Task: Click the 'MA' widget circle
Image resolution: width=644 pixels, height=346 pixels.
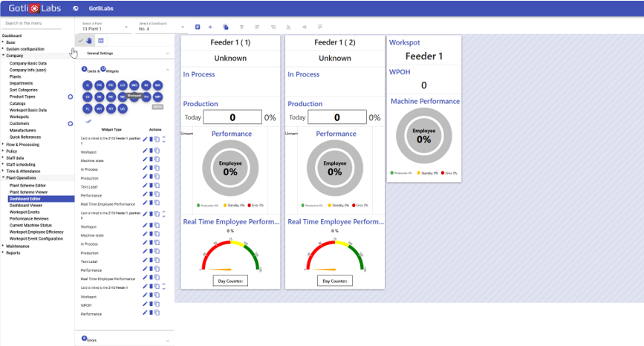Action: (x=157, y=85)
